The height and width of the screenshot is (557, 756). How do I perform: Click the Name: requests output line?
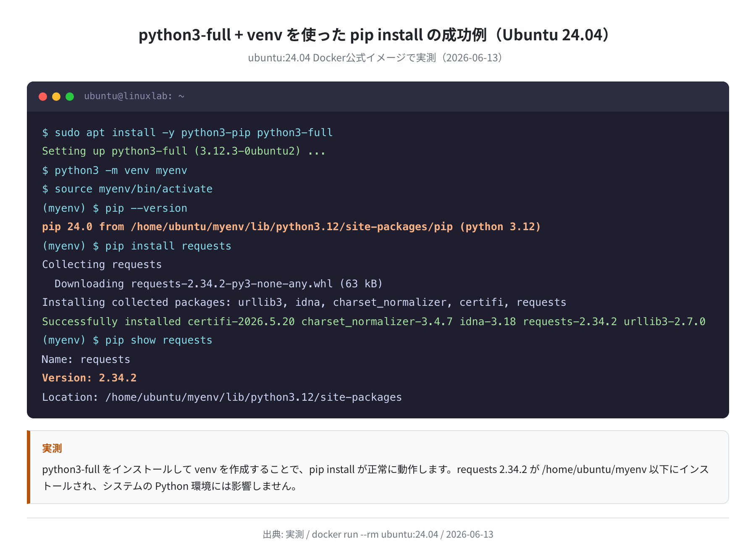pos(86,360)
